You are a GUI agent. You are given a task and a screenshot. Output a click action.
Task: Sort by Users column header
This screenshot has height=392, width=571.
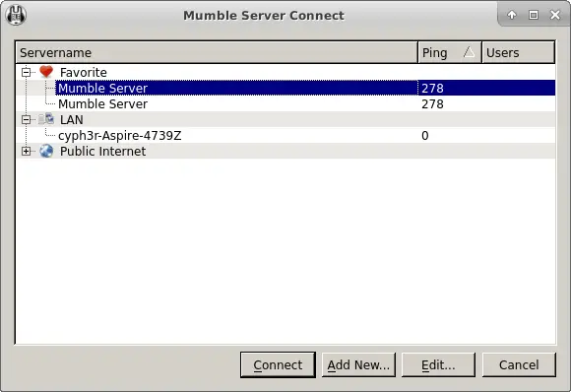(519, 52)
